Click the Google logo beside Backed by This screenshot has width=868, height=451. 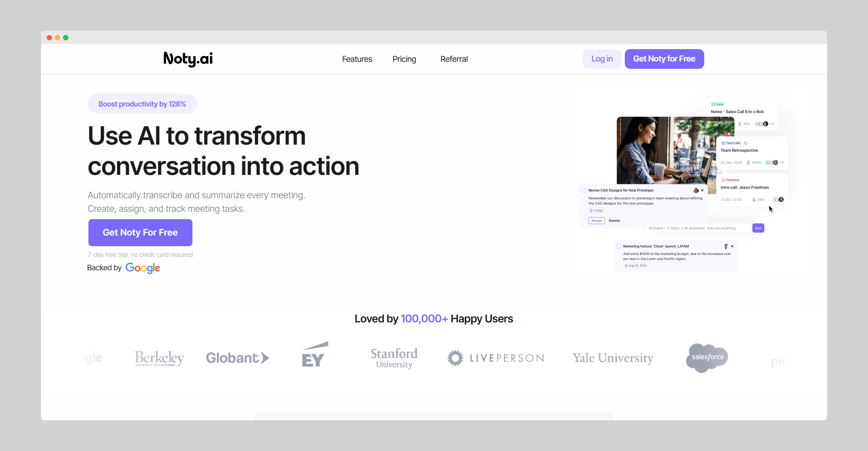coord(142,268)
